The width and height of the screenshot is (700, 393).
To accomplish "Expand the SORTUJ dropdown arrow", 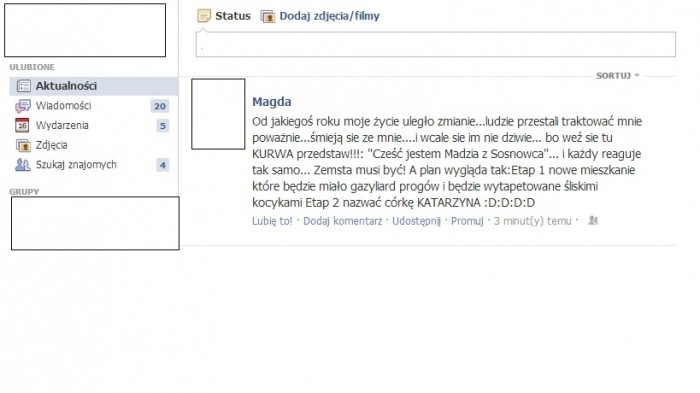I will point(637,75).
